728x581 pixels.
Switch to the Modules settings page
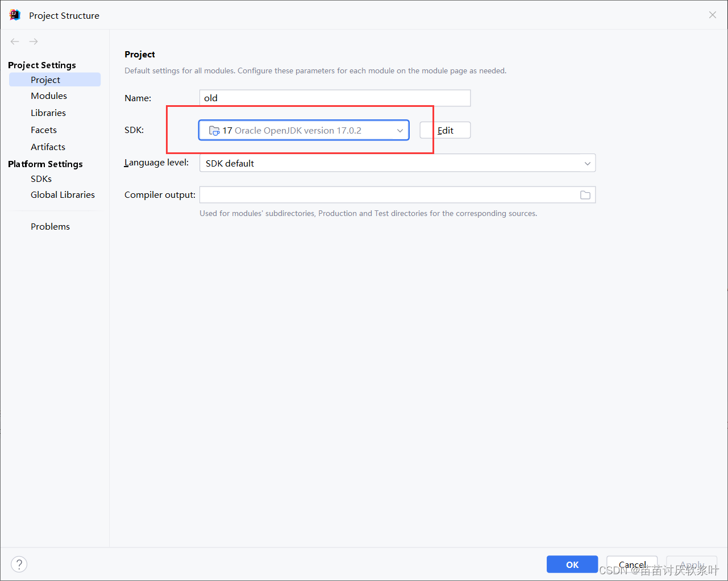[x=49, y=96]
